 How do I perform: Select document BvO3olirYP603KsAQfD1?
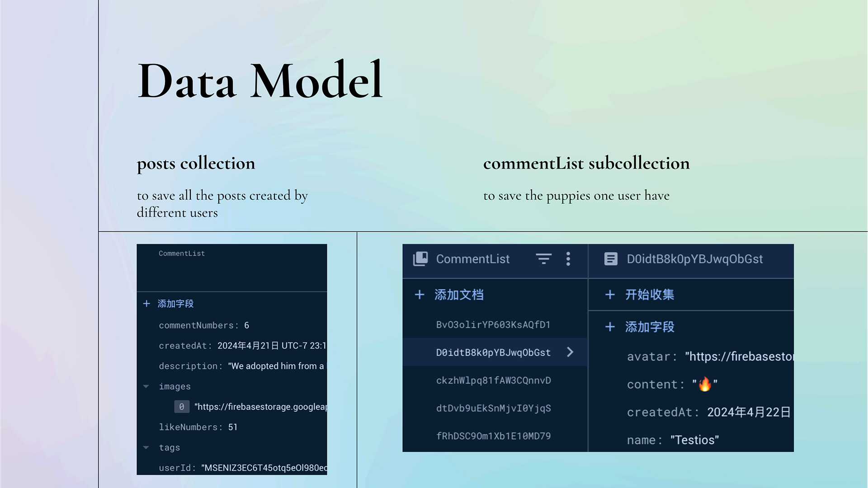point(493,324)
